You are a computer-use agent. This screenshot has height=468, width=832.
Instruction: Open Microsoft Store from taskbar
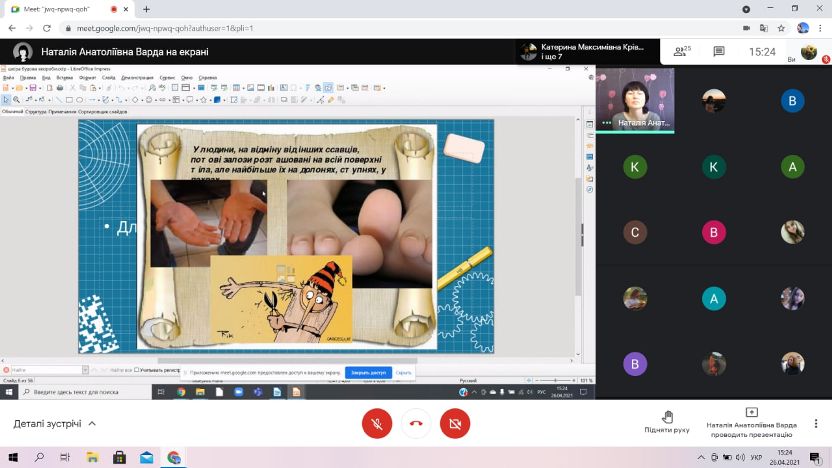[x=119, y=457]
